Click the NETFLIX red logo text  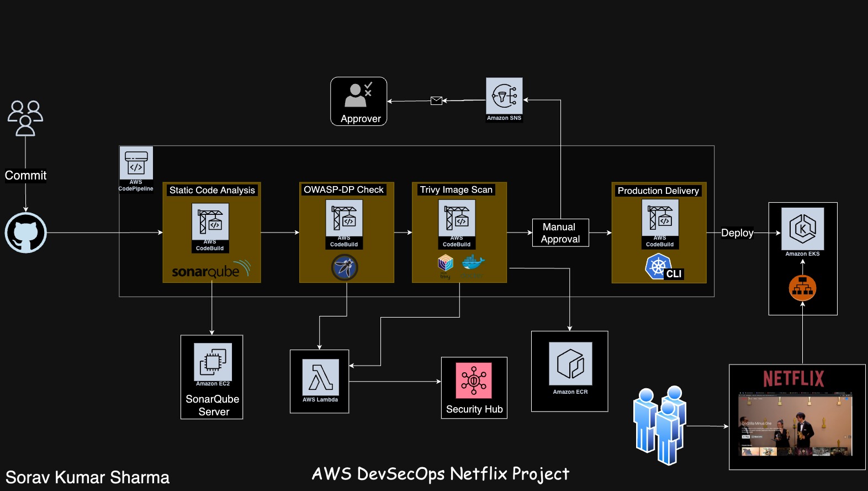(793, 379)
